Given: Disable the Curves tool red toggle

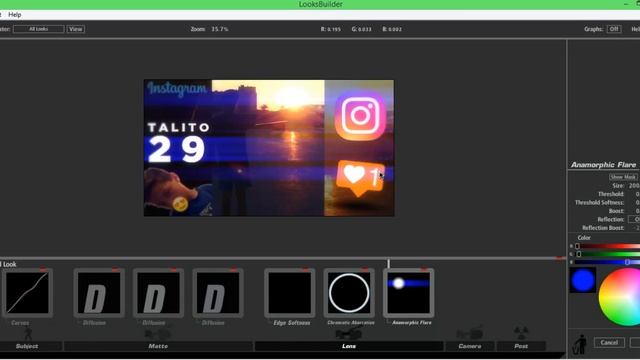Looking at the screenshot, I should [x=43, y=270].
